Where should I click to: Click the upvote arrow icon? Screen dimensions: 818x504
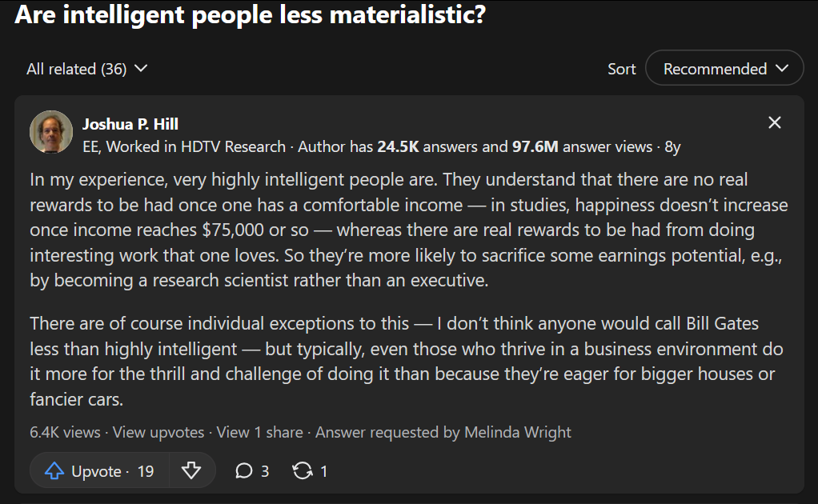(54, 471)
